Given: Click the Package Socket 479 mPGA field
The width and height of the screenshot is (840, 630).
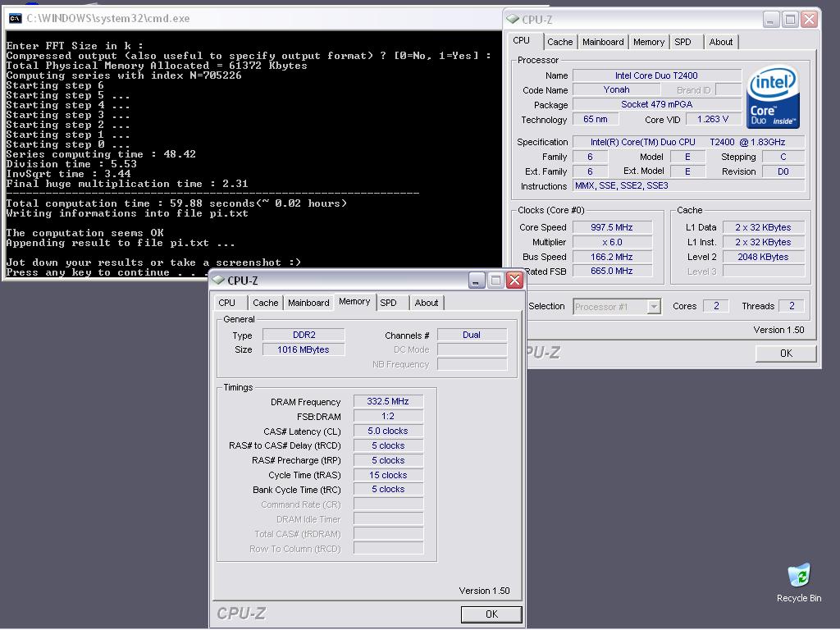Looking at the screenshot, I should (657, 104).
